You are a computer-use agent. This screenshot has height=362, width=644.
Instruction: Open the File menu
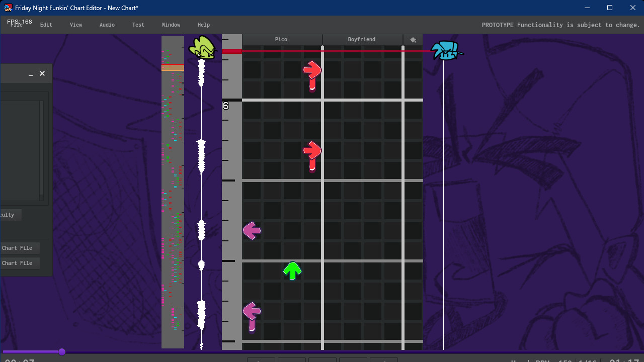click(x=17, y=25)
